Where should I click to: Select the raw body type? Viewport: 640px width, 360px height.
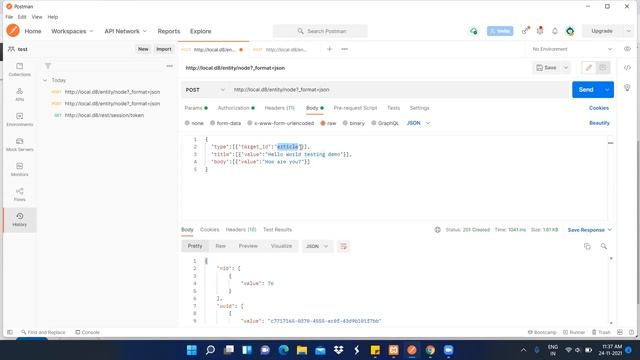coord(328,123)
